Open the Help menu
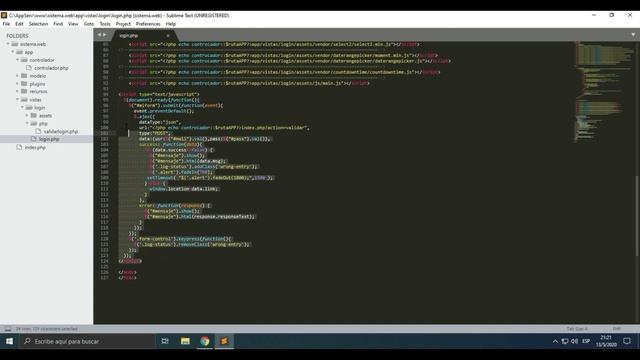 tap(171, 24)
